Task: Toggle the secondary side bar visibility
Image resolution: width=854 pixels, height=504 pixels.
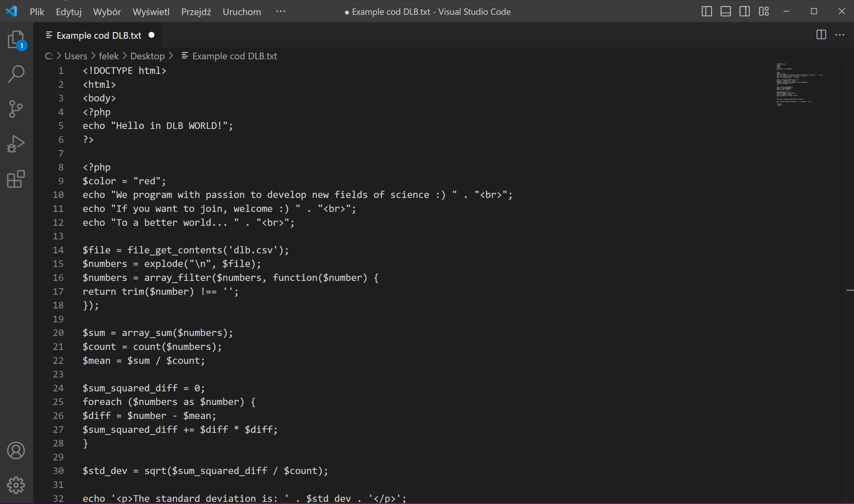Action: (x=745, y=12)
